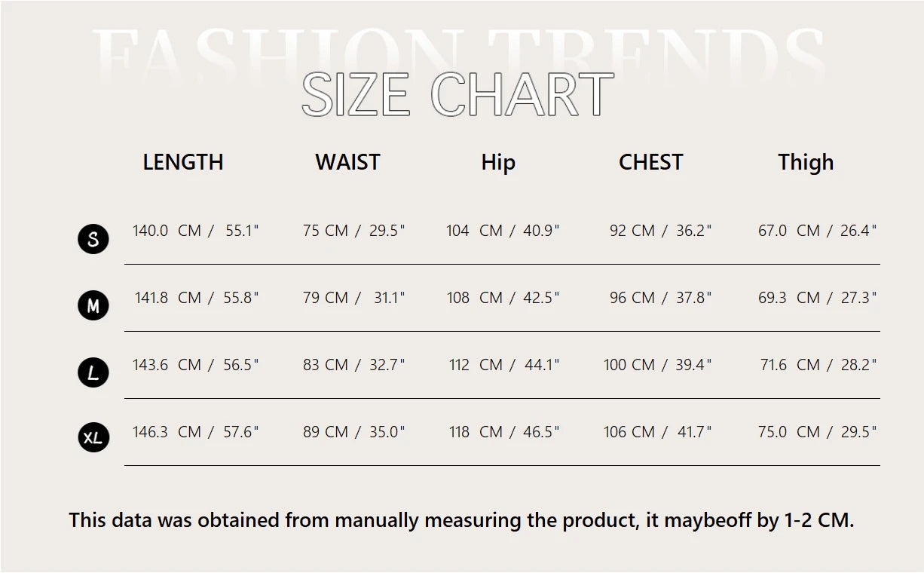Image resolution: width=924 pixels, height=573 pixels.
Task: Click the L size black circle
Action: [93, 372]
